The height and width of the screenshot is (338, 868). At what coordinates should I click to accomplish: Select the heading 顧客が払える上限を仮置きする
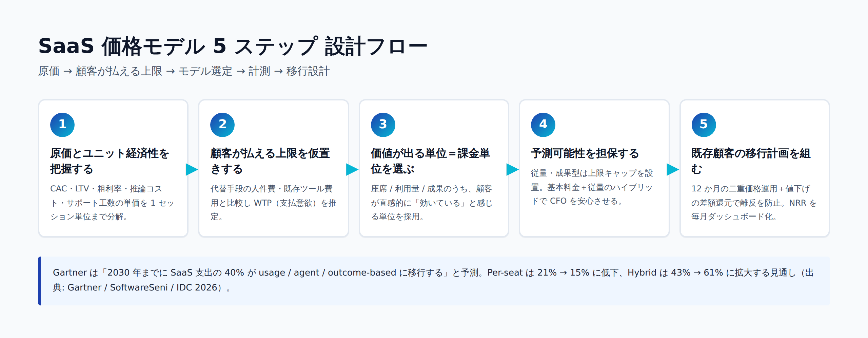click(x=270, y=161)
